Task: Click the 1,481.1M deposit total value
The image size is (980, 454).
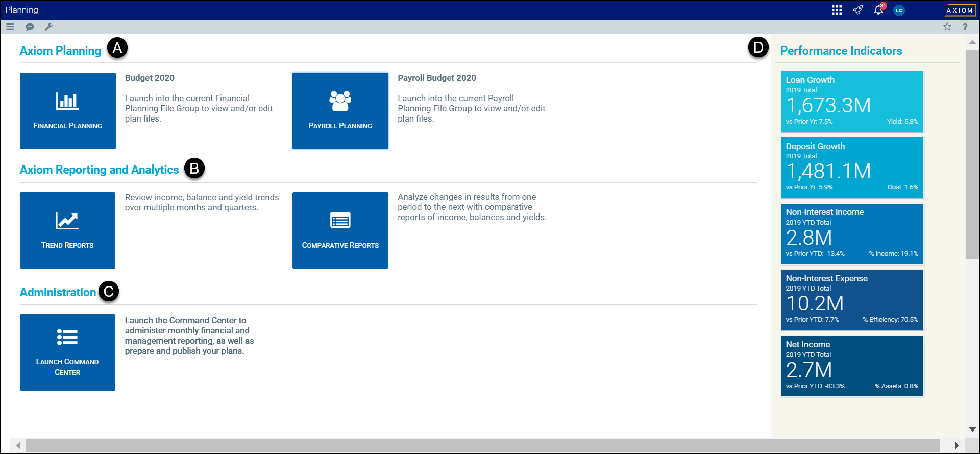Action: [828, 172]
